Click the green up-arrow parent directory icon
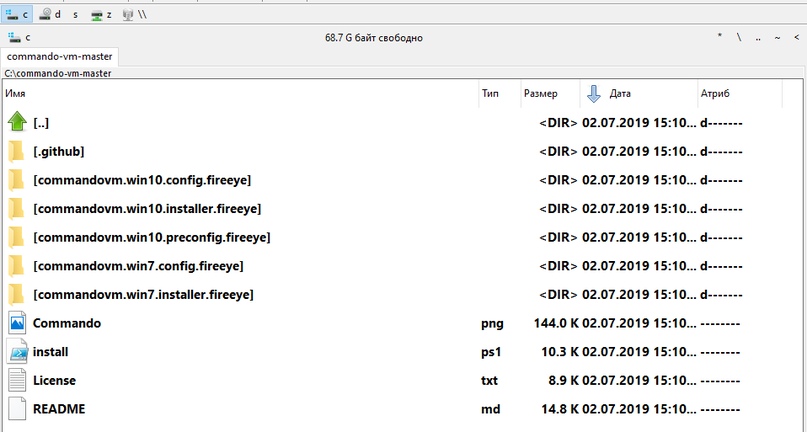 17,122
